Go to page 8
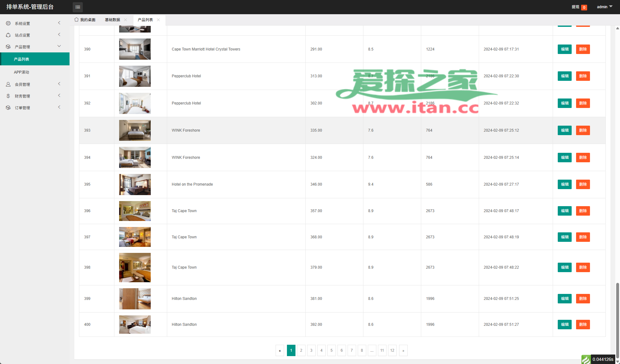This screenshot has height=364, width=620. 362,350
